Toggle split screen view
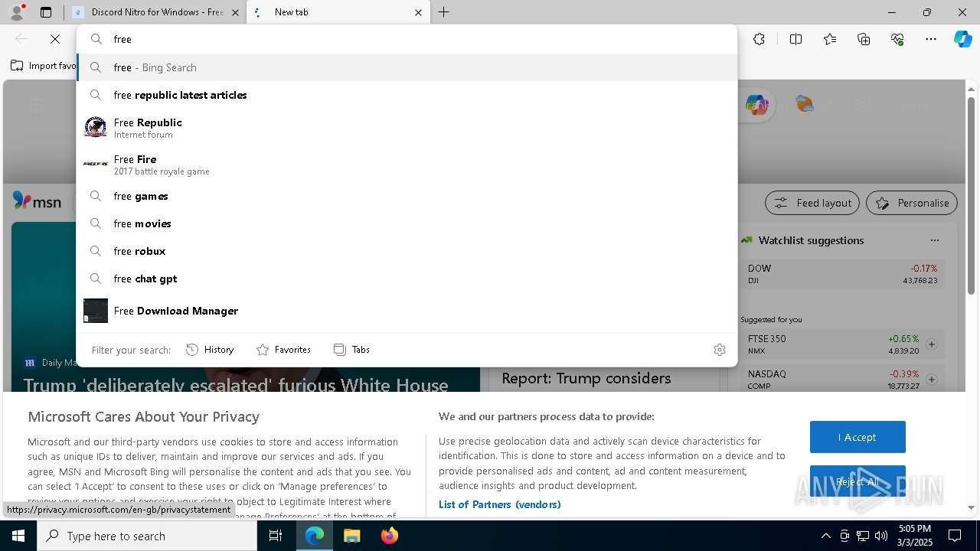The width and height of the screenshot is (980, 551). pyautogui.click(x=795, y=39)
